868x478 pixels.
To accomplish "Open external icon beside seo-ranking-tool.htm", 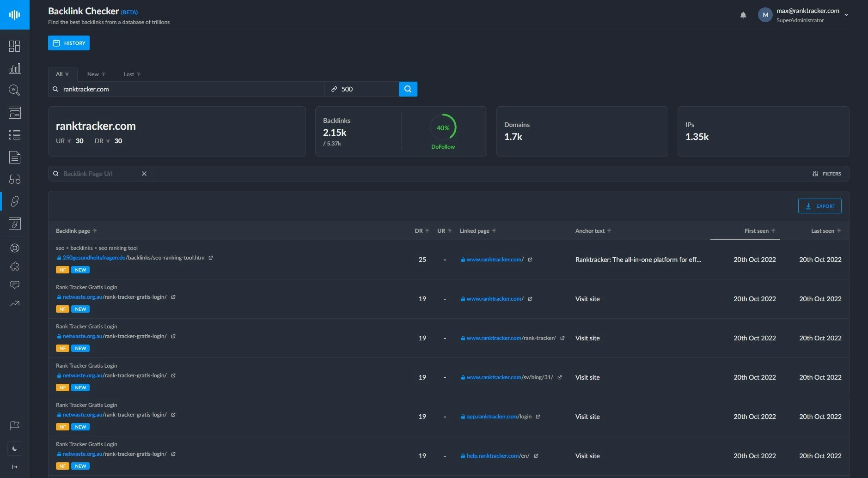I will coord(211,258).
